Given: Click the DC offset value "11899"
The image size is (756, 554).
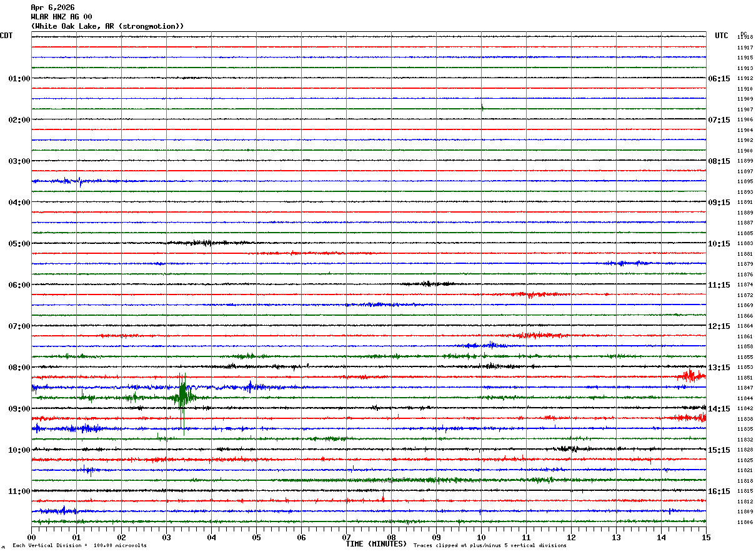Looking at the screenshot, I should 745,161.
